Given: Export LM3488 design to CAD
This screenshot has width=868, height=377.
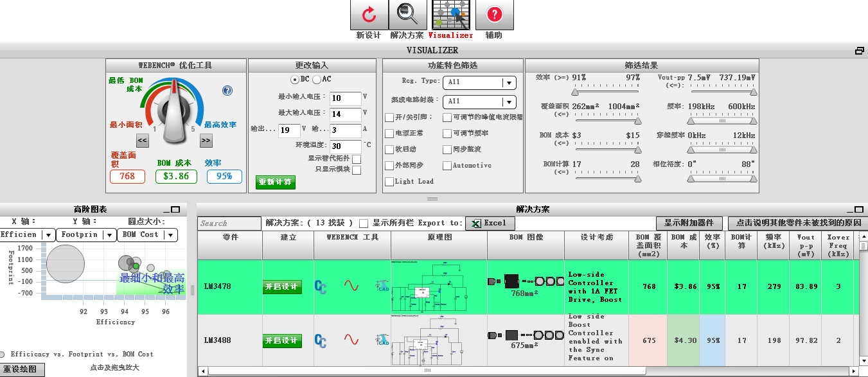Looking at the screenshot, I should click(383, 340).
